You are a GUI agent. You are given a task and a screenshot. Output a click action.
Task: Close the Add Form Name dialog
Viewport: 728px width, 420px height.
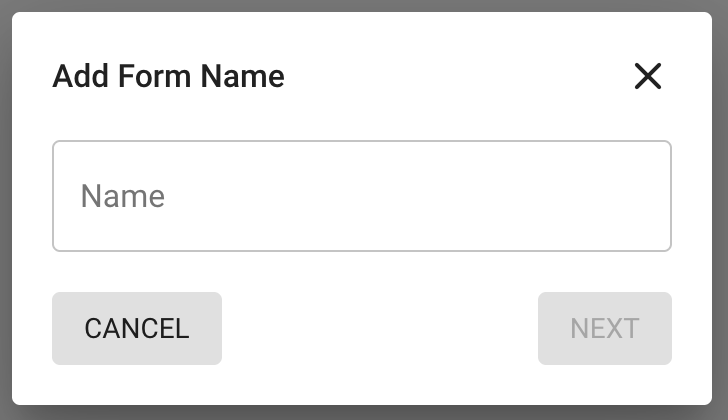648,76
